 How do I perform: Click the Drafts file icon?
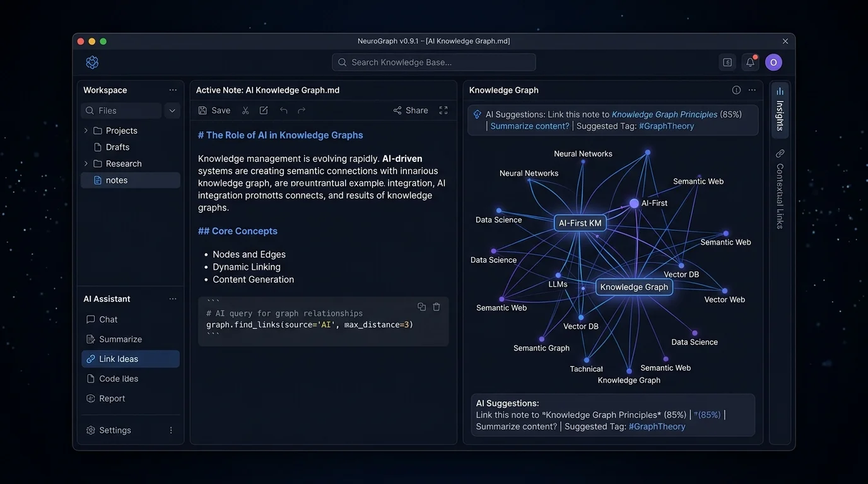tap(98, 147)
